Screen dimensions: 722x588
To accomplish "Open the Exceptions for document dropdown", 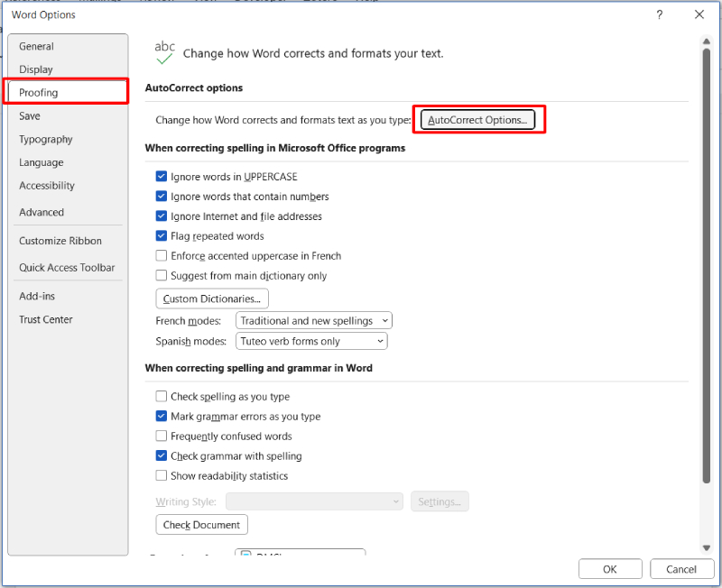I will [x=301, y=556].
